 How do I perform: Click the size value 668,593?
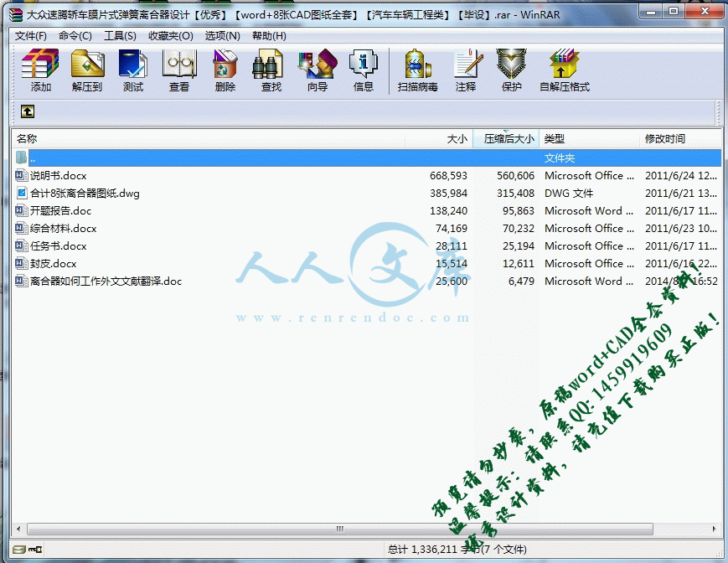tap(448, 175)
